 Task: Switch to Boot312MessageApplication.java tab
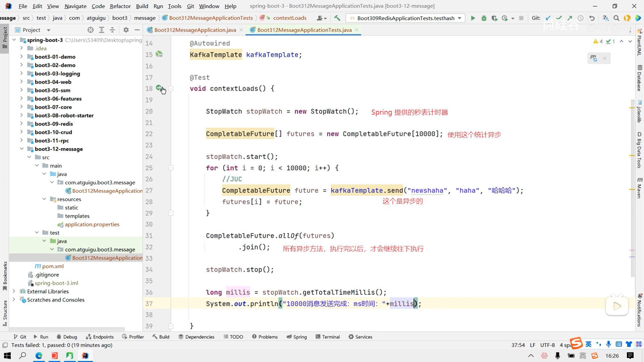point(195,30)
